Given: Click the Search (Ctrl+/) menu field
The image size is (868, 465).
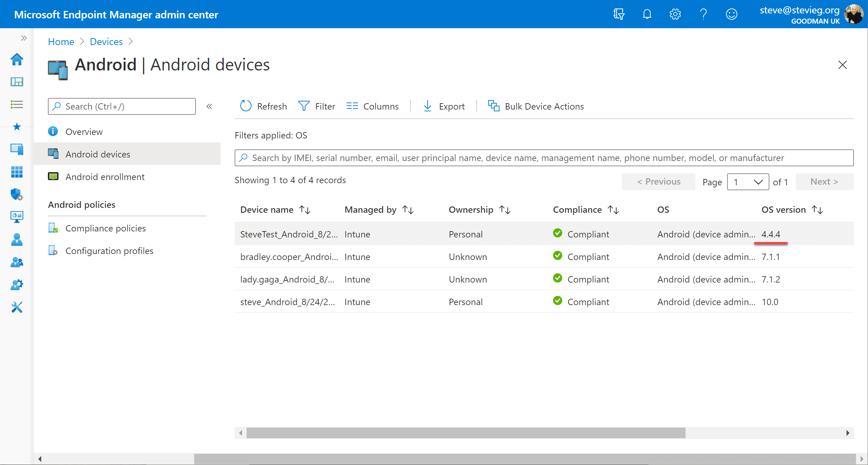Looking at the screenshot, I should pos(122,106).
